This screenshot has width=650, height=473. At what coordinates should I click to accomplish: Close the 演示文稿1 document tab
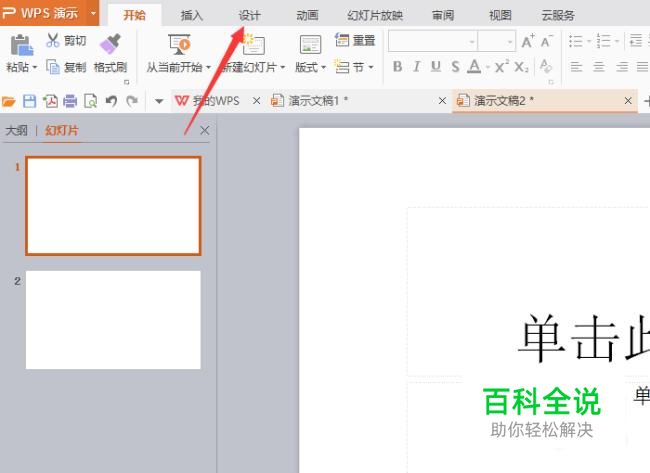click(442, 101)
